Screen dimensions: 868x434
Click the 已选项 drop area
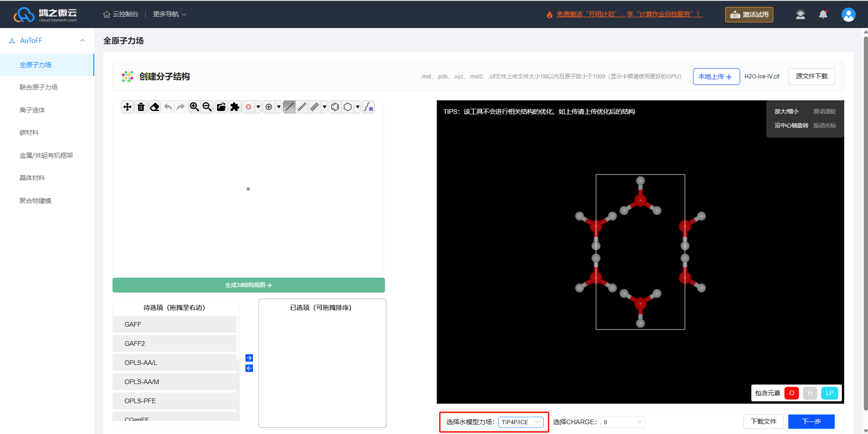click(x=322, y=363)
